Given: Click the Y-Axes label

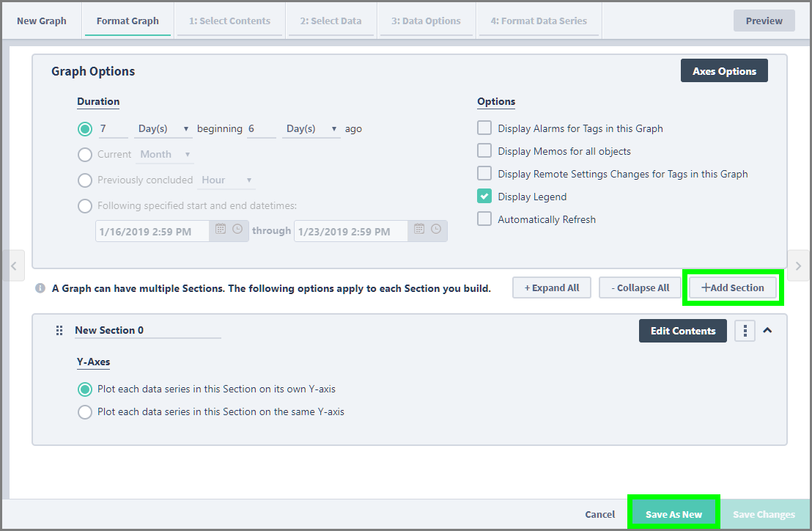Looking at the screenshot, I should 93,362.
